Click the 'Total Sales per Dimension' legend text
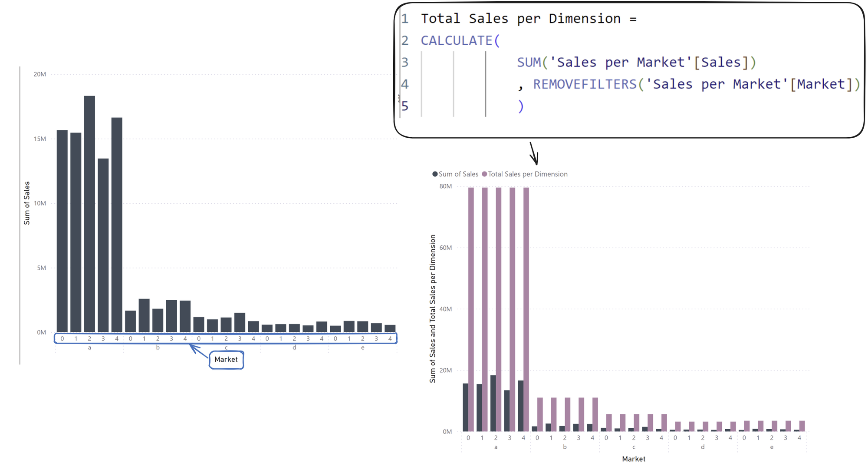Viewport: 868px width, 470px height. tap(527, 174)
